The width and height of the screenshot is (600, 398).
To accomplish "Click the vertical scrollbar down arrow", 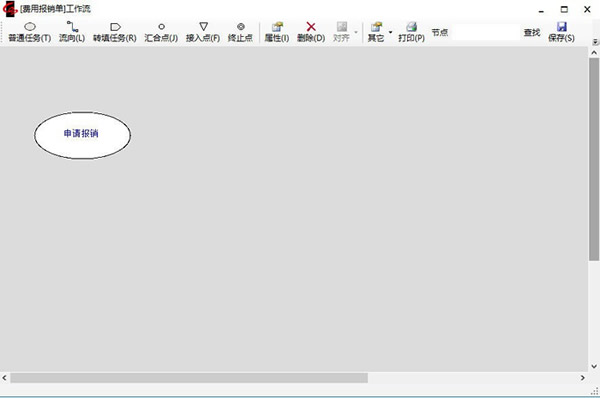I will tap(594, 366).
